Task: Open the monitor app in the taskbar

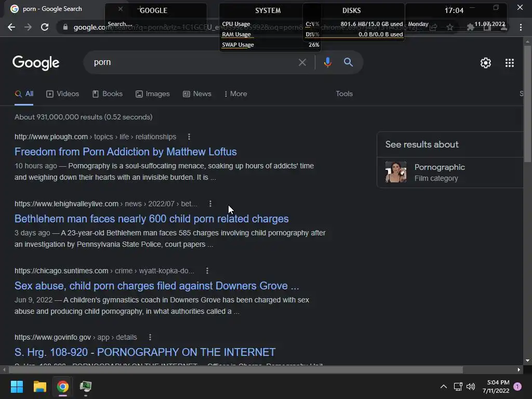Action: (86, 387)
